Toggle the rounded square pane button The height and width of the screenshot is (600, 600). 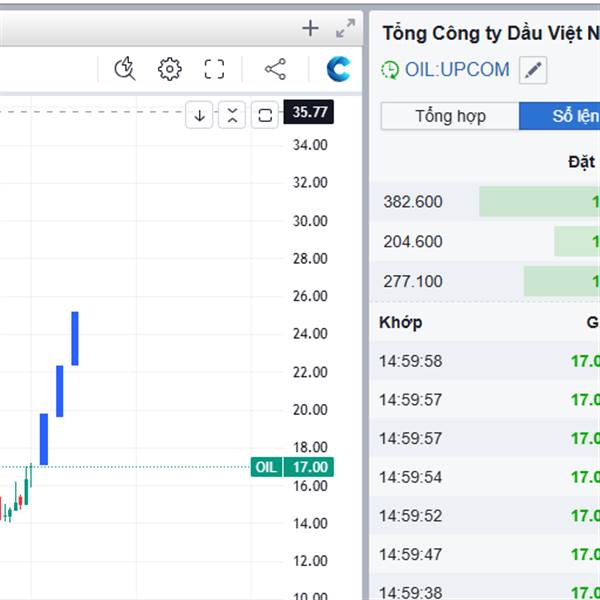[x=265, y=115]
